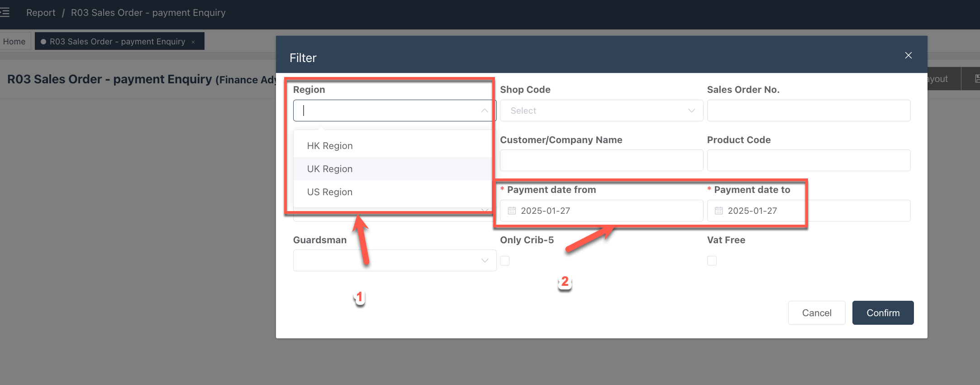Close the Filter dialog with X icon

[x=908, y=55]
